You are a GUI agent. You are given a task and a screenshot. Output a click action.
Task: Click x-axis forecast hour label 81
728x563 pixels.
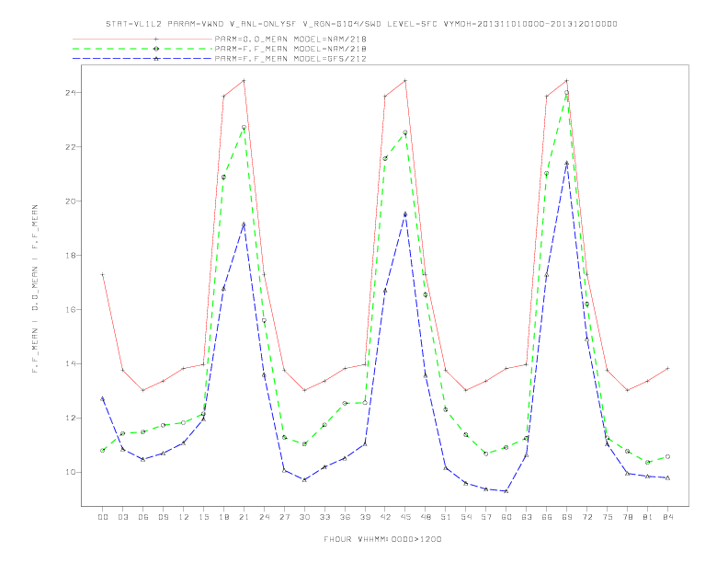click(648, 517)
